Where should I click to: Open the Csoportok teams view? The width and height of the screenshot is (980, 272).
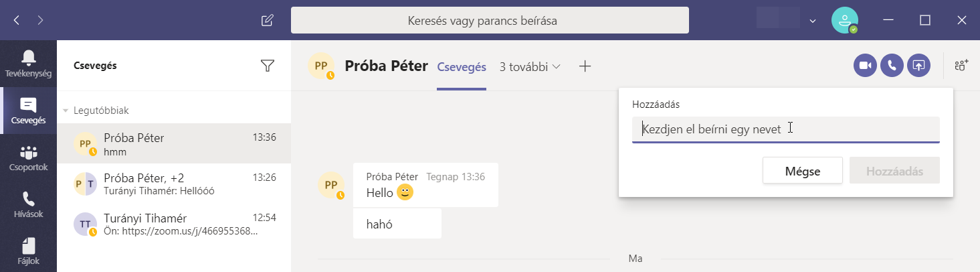pos(28,158)
